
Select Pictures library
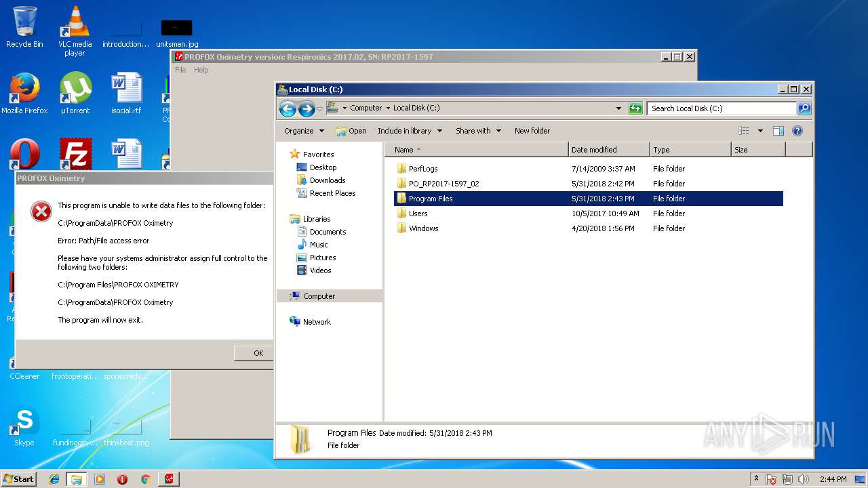point(316,258)
